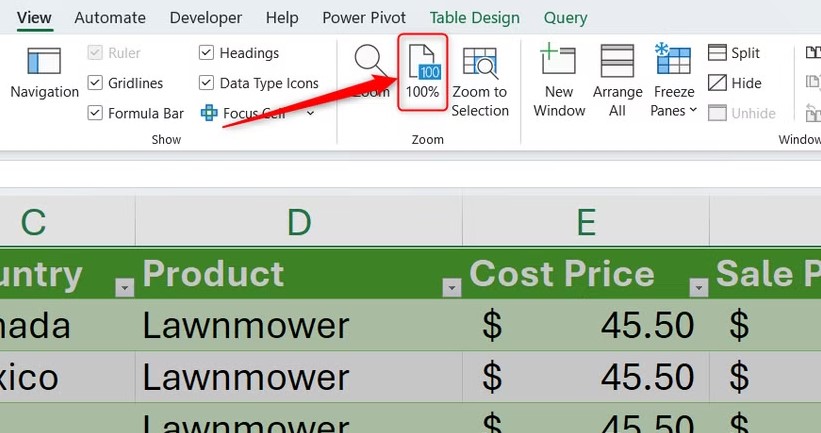Click the Cost Price header cell
The width and height of the screenshot is (821, 433).
(586, 274)
